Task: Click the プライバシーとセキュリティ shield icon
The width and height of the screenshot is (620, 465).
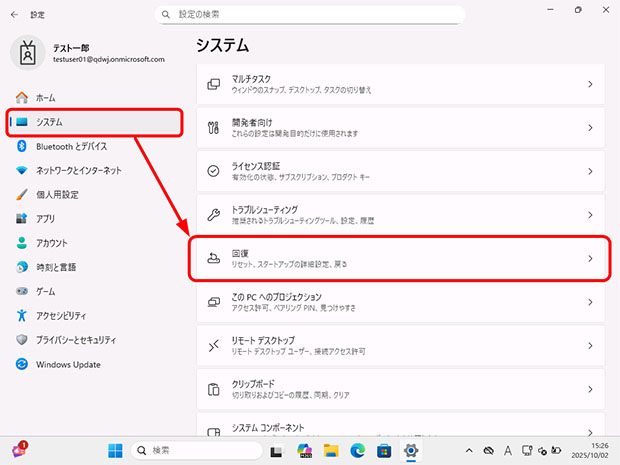Action: click(x=22, y=339)
